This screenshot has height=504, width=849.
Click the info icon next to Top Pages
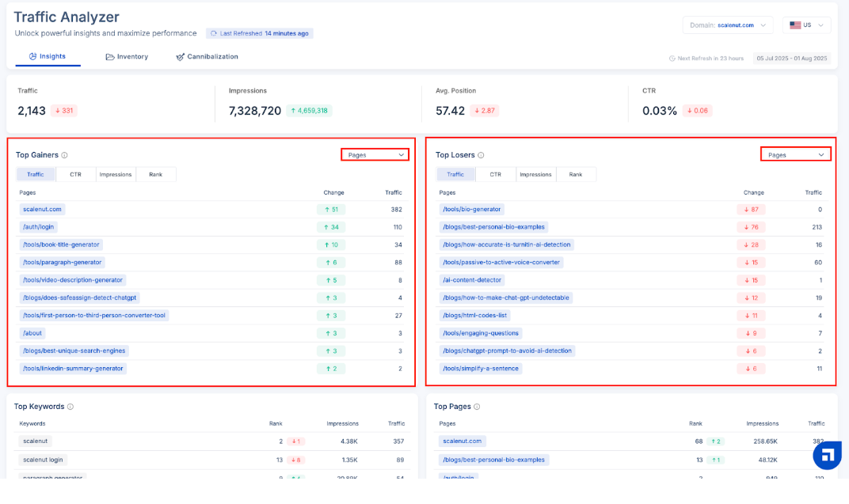tap(476, 407)
